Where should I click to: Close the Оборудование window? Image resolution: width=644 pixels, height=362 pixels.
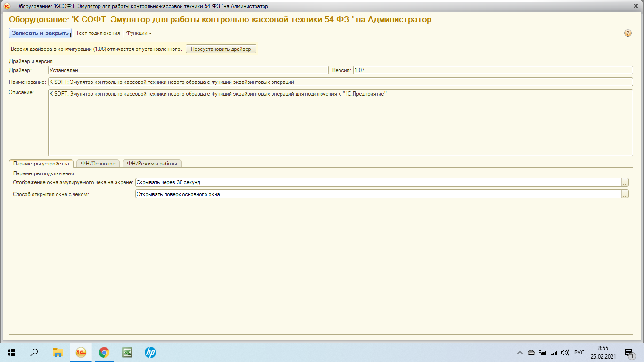coord(636,6)
